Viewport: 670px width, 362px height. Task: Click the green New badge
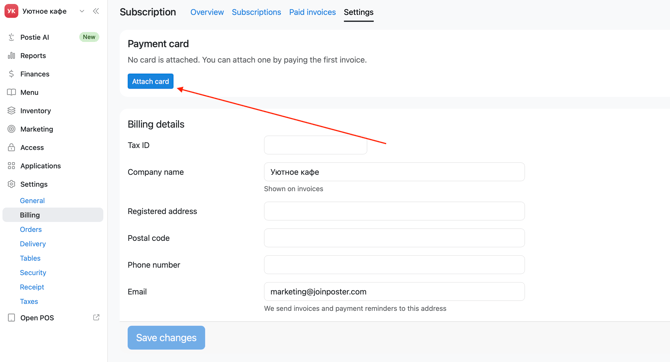pos(89,37)
